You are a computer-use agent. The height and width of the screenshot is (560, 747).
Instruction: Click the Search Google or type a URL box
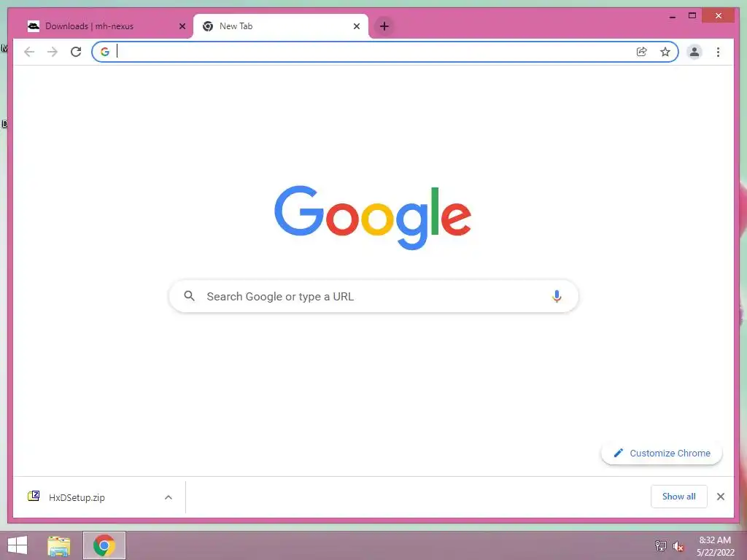coord(373,296)
